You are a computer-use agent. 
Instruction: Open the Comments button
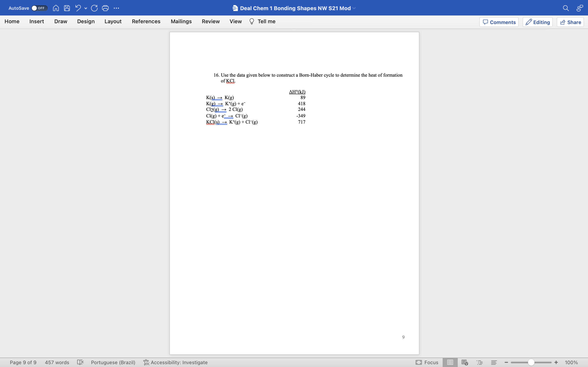point(499,22)
